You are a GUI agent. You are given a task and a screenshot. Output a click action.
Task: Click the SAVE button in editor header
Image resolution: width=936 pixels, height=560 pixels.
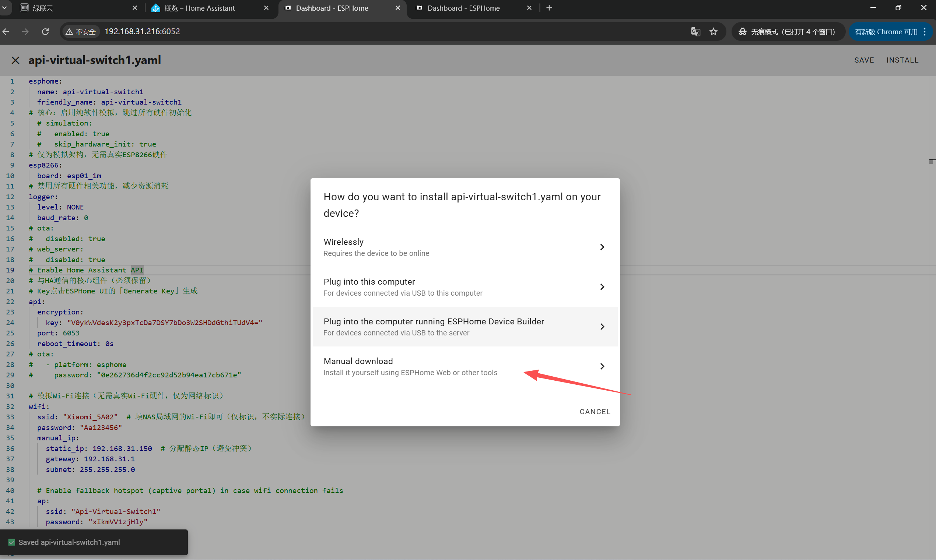864,60
